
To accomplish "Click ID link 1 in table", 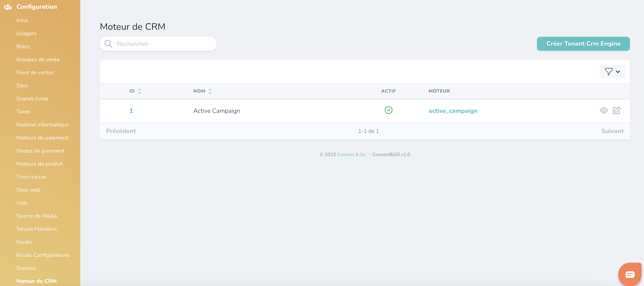I will coord(131,111).
